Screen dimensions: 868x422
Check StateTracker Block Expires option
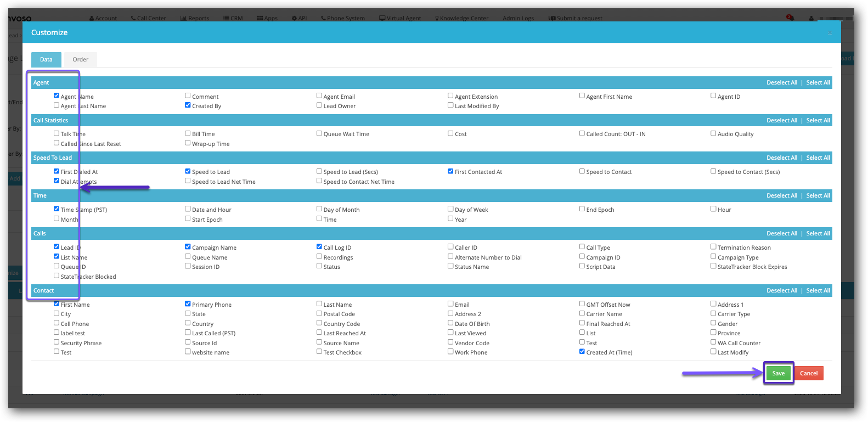click(x=713, y=266)
